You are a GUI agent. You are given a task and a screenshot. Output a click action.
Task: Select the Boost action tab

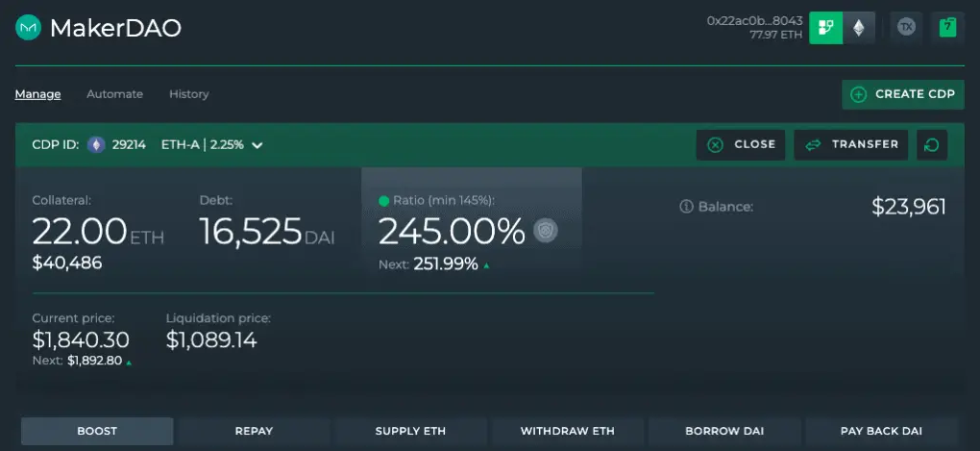coord(97,431)
